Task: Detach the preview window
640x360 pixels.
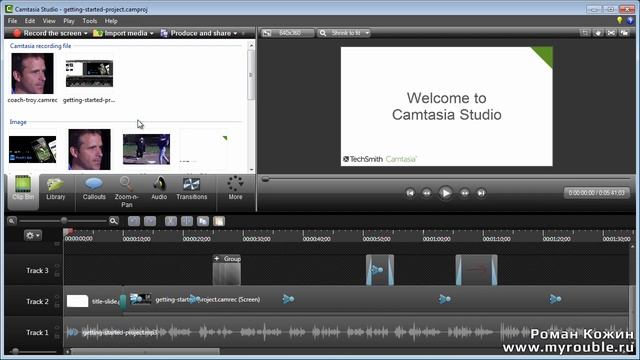Action: 624,33
